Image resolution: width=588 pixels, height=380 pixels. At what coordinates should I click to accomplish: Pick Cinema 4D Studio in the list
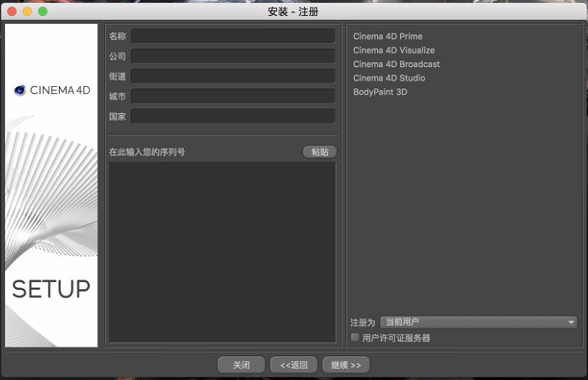pos(389,78)
